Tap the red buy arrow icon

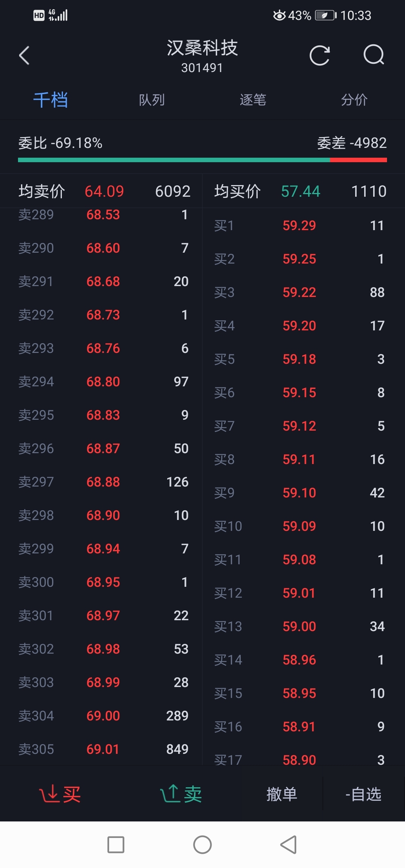click(49, 794)
